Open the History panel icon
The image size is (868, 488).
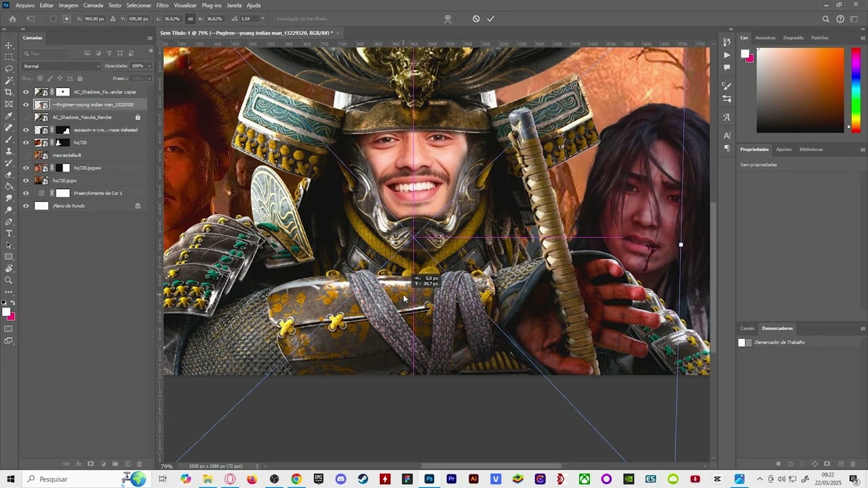[726, 43]
